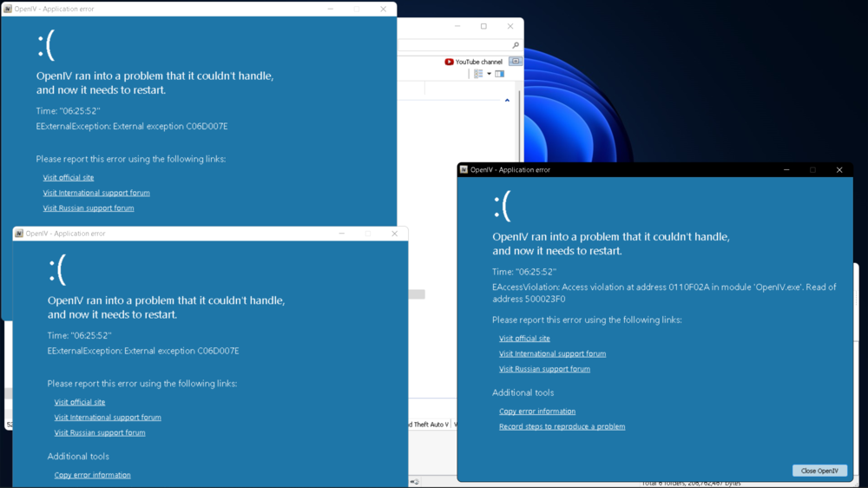
Task: Open International support forum in EAccessViolation window
Action: [552, 354]
